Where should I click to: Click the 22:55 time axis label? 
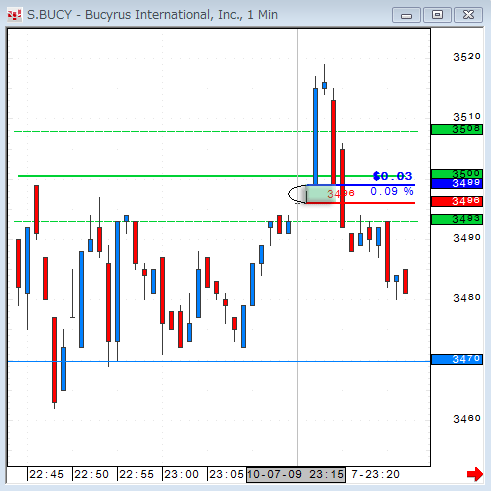point(137,474)
